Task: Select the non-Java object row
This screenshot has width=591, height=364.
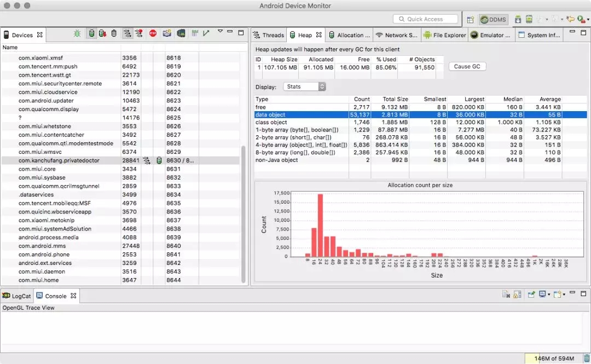Action: click(421, 160)
